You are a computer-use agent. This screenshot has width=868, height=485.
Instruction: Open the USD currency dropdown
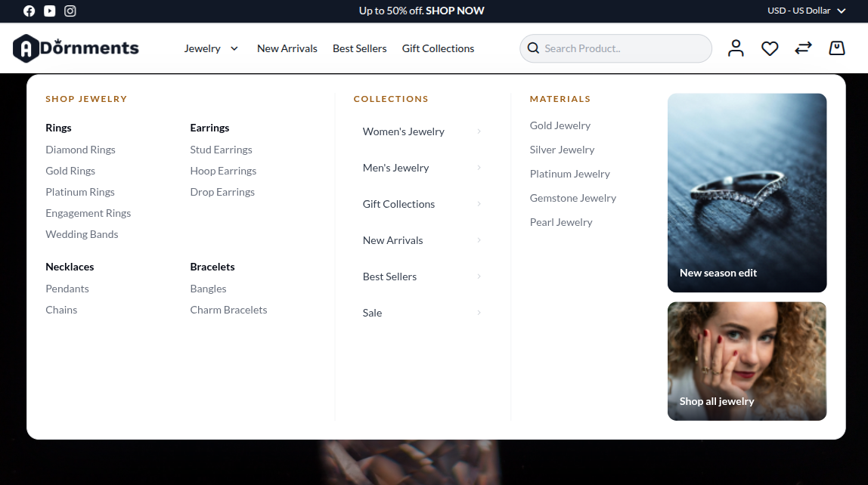click(x=807, y=11)
